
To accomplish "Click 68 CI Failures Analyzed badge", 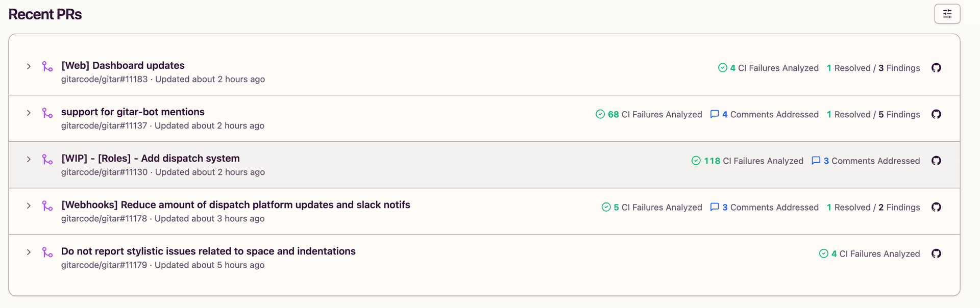I will (648, 114).
